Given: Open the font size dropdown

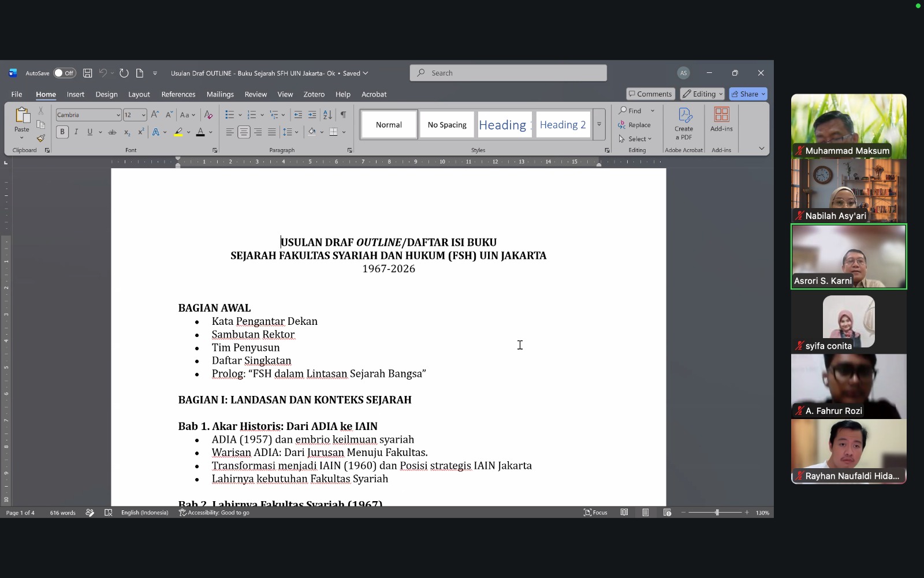Looking at the screenshot, I should [143, 115].
